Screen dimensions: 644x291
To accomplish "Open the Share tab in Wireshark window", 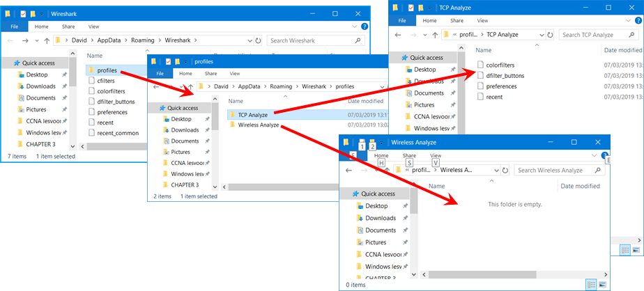I will 68,26.
